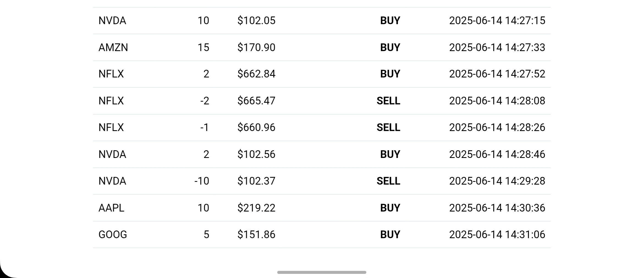
Task: Tap the GOOG ticker symbol
Action: 113,235
